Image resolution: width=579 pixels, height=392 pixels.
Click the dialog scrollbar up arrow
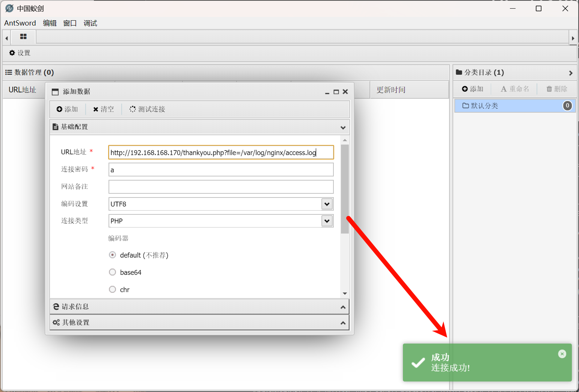point(345,140)
